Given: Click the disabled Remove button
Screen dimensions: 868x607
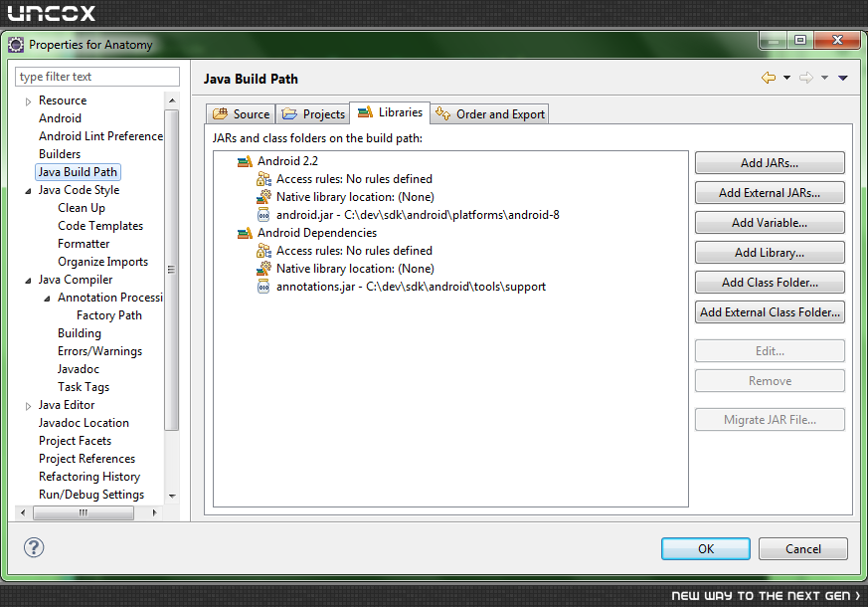Looking at the screenshot, I should coord(770,381).
